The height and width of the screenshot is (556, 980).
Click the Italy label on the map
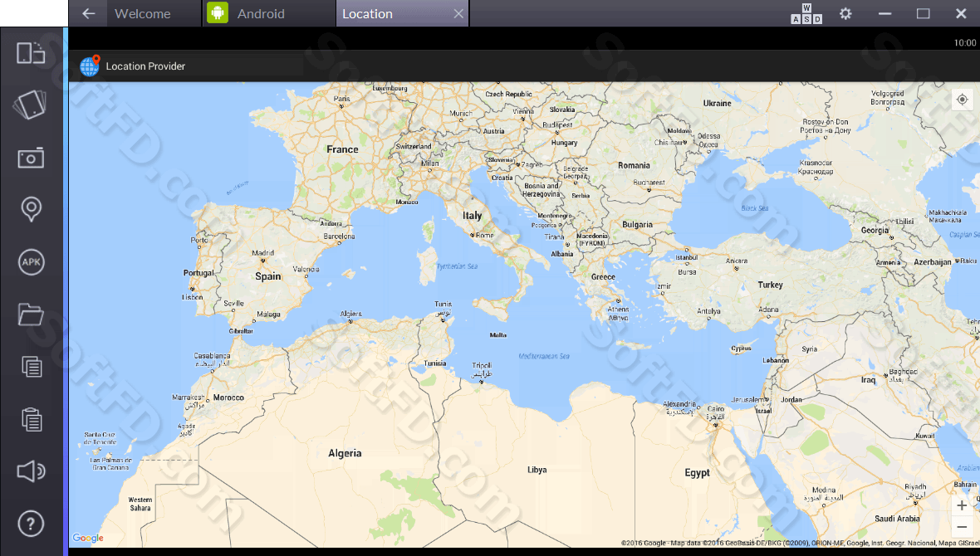click(473, 216)
